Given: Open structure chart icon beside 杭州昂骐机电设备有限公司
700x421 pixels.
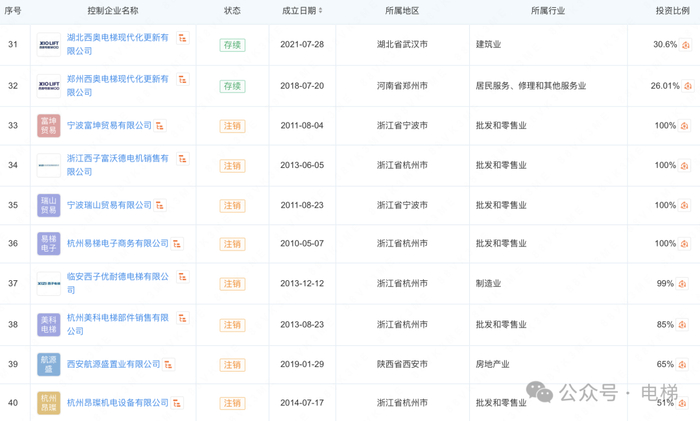Looking at the screenshot, I should pos(177,404).
